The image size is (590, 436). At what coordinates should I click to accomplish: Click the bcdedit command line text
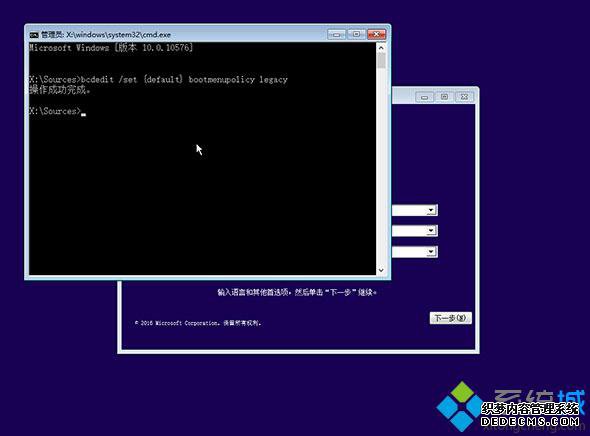coord(158,79)
